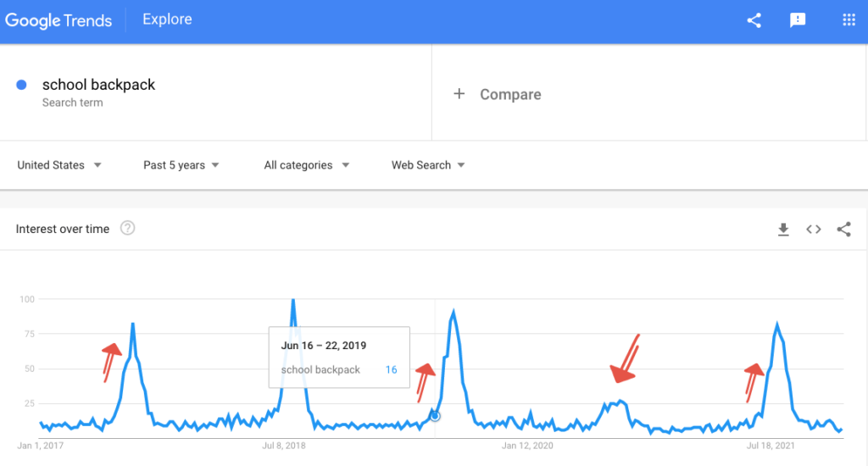868x466 pixels.
Task: Open help for Interest over time
Action: (127, 229)
